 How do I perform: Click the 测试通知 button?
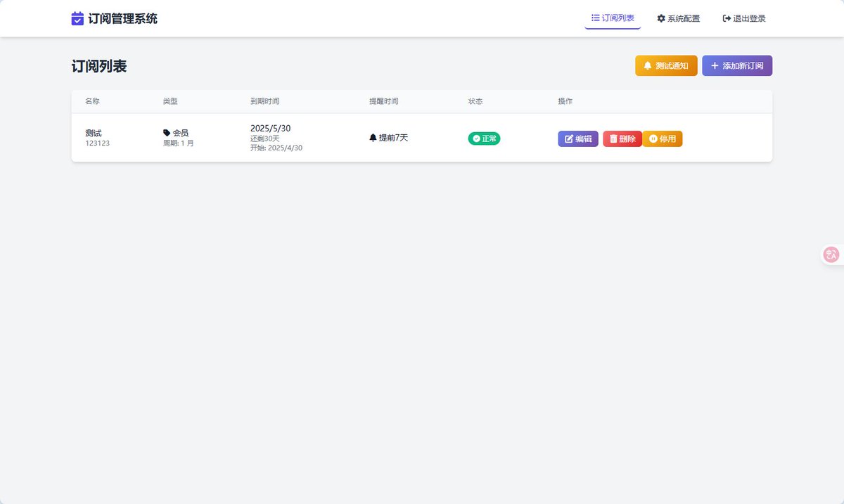(x=665, y=65)
